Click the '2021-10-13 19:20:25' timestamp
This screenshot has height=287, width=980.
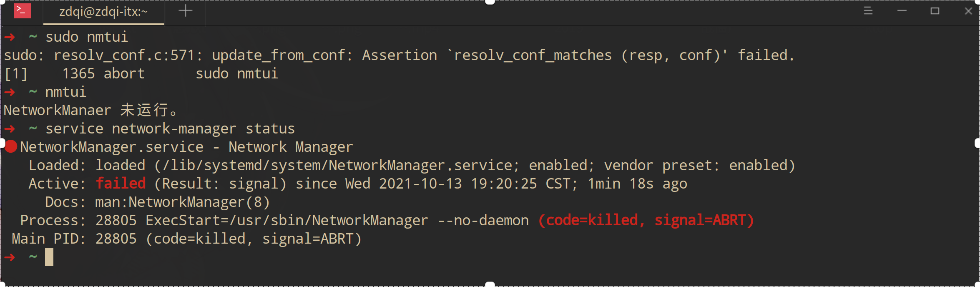coord(457,184)
